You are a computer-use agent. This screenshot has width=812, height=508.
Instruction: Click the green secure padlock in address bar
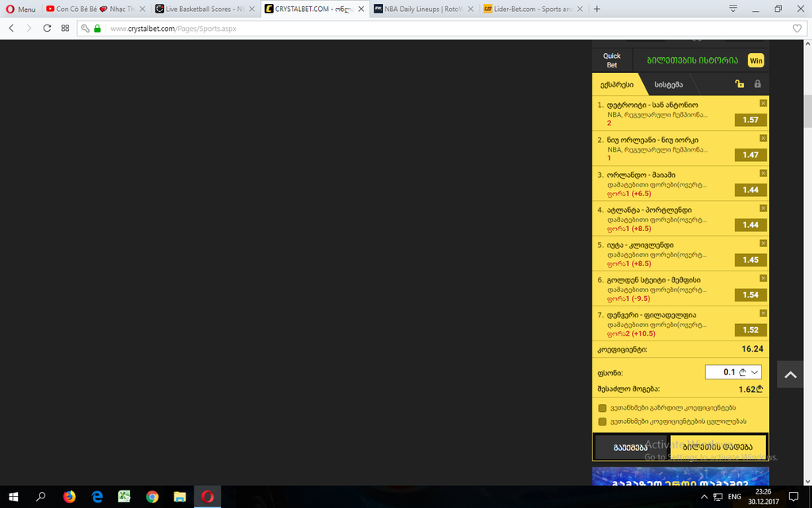click(x=97, y=29)
